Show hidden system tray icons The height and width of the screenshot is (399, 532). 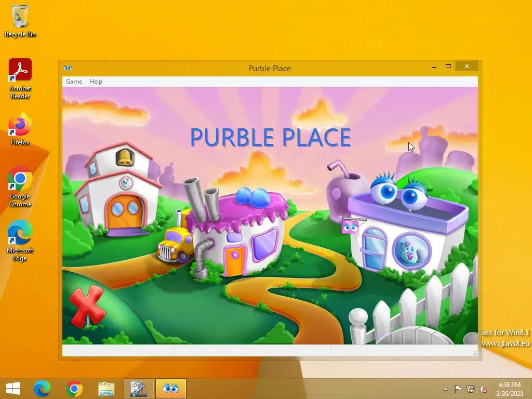(x=445, y=389)
